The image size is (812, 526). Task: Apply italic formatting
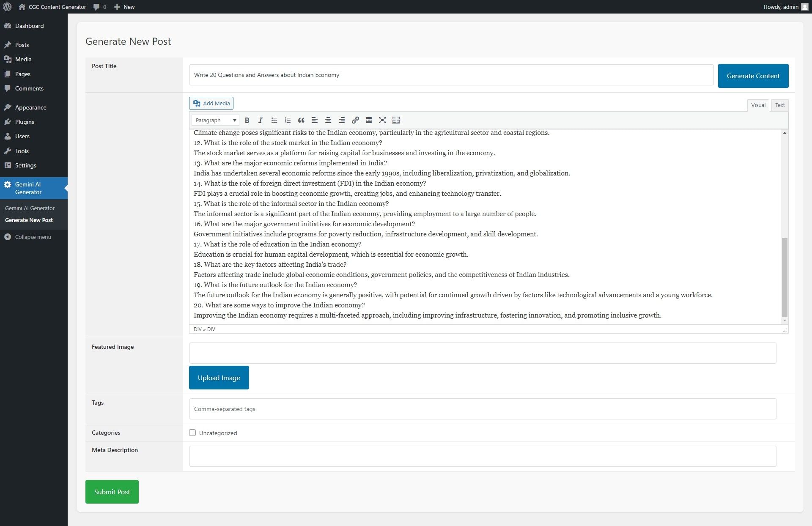click(x=261, y=121)
